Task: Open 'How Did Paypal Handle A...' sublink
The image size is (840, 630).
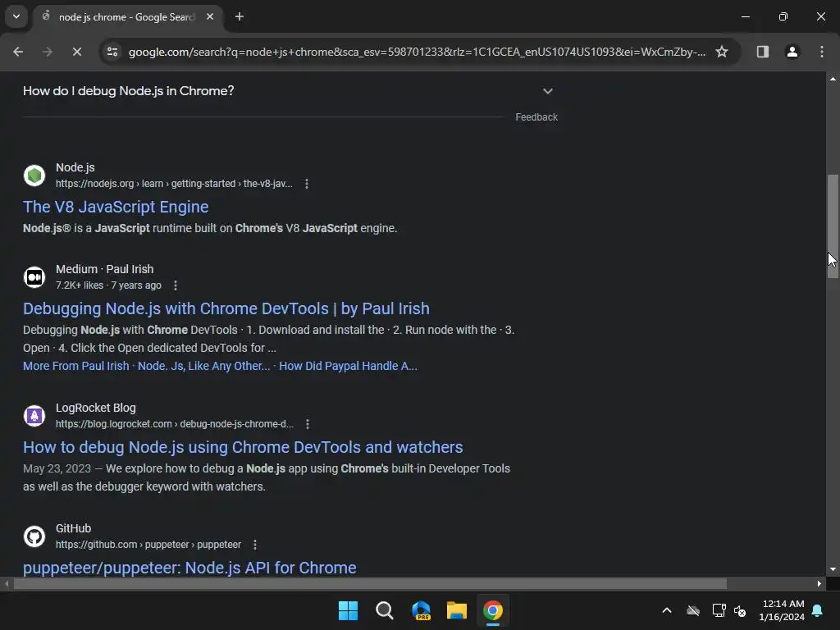Action: click(348, 367)
